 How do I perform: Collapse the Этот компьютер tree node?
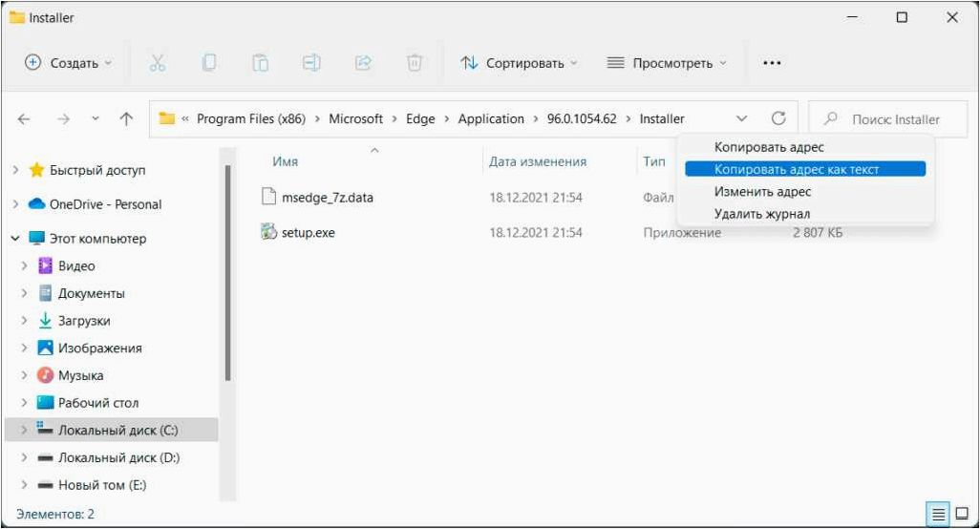pos(15,239)
